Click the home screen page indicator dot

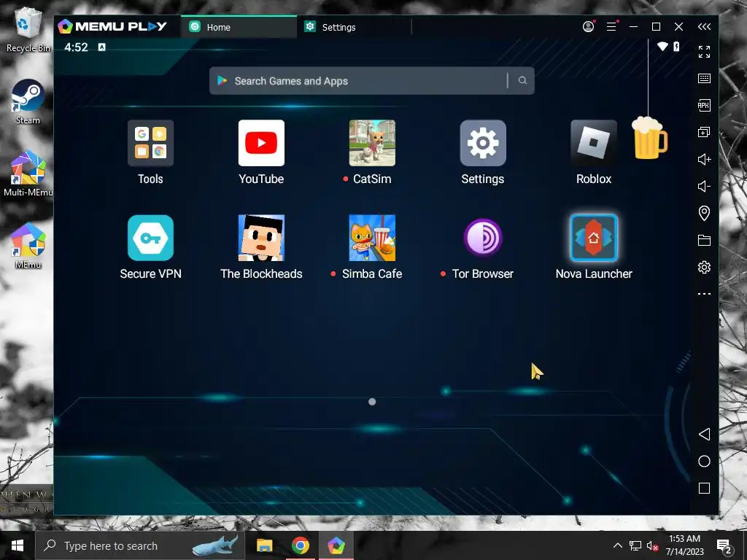tap(372, 402)
